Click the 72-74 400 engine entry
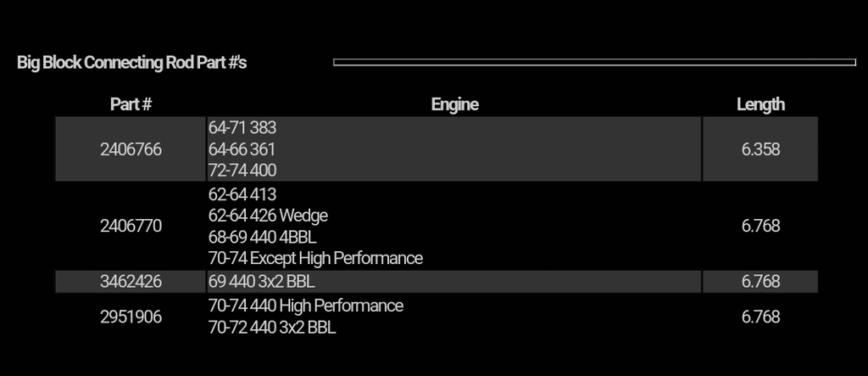This screenshot has height=376, width=868. click(x=242, y=171)
